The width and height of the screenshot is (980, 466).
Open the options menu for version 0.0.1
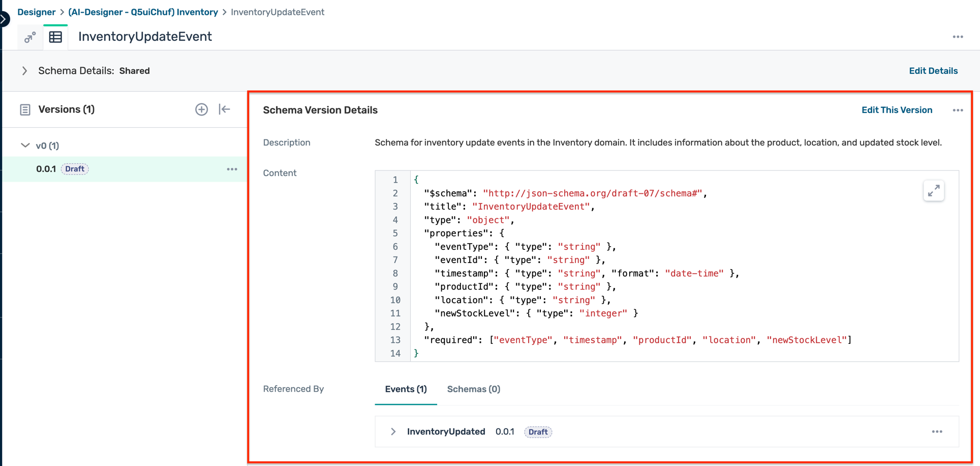(232, 169)
